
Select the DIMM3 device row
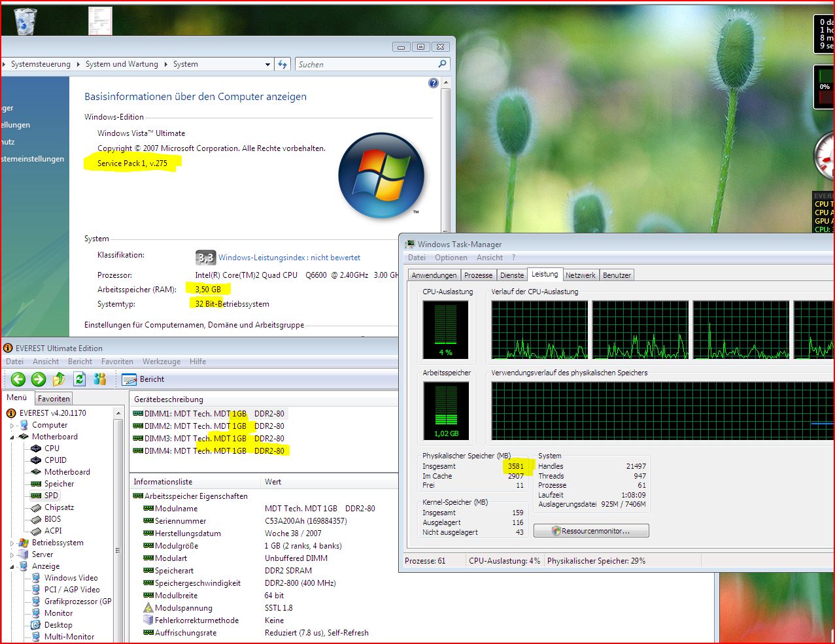click(x=209, y=439)
